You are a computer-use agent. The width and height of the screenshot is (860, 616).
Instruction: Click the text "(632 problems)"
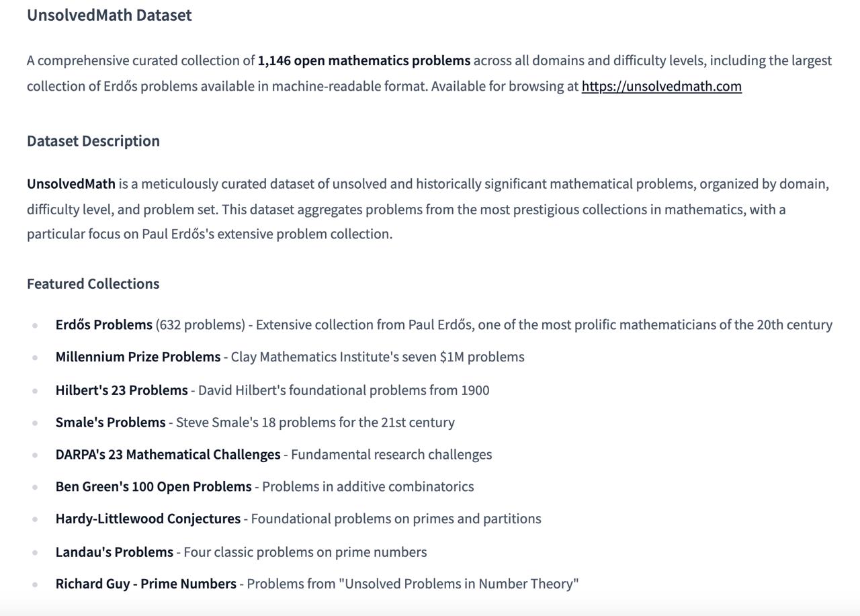200,324
